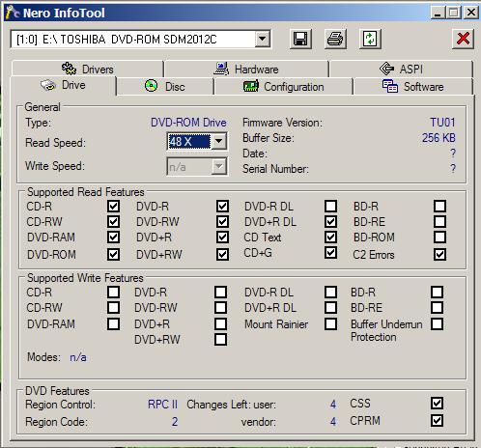The width and height of the screenshot is (481, 448).
Task: Click the RPC II region control value
Action: tap(162, 405)
